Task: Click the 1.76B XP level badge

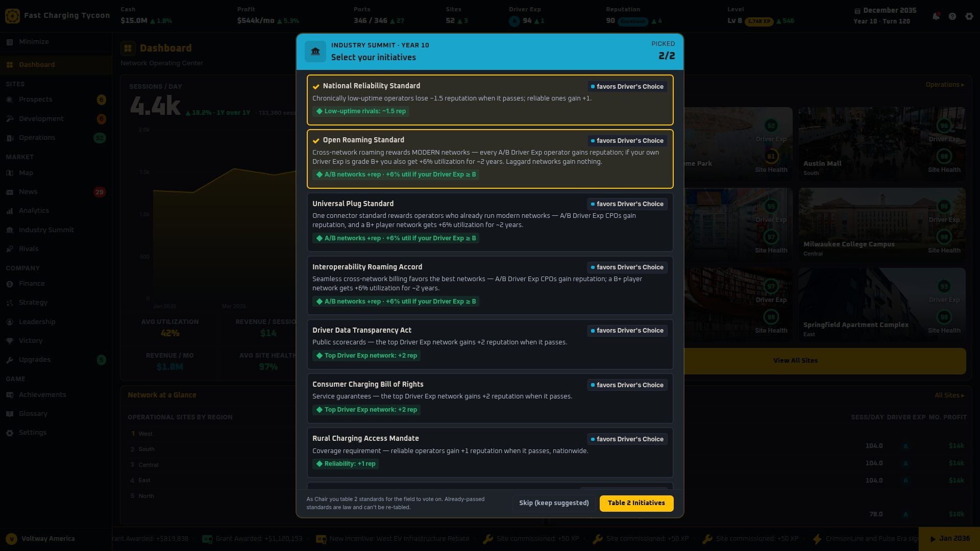Action: click(x=759, y=21)
